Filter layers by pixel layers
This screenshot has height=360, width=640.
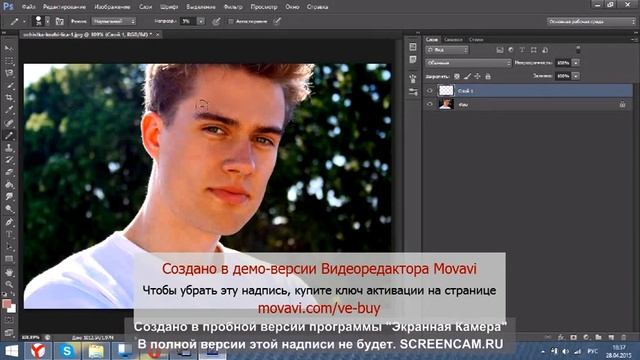[500, 50]
